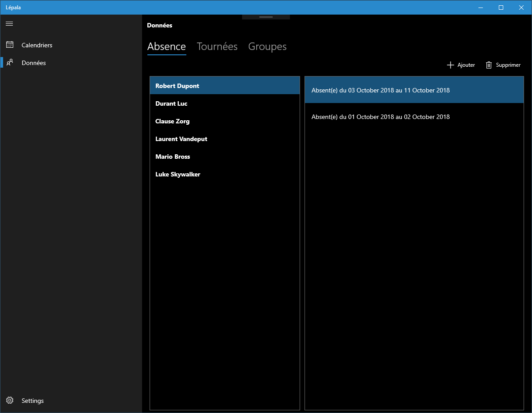Click the Supprimer trash icon

(x=489, y=65)
